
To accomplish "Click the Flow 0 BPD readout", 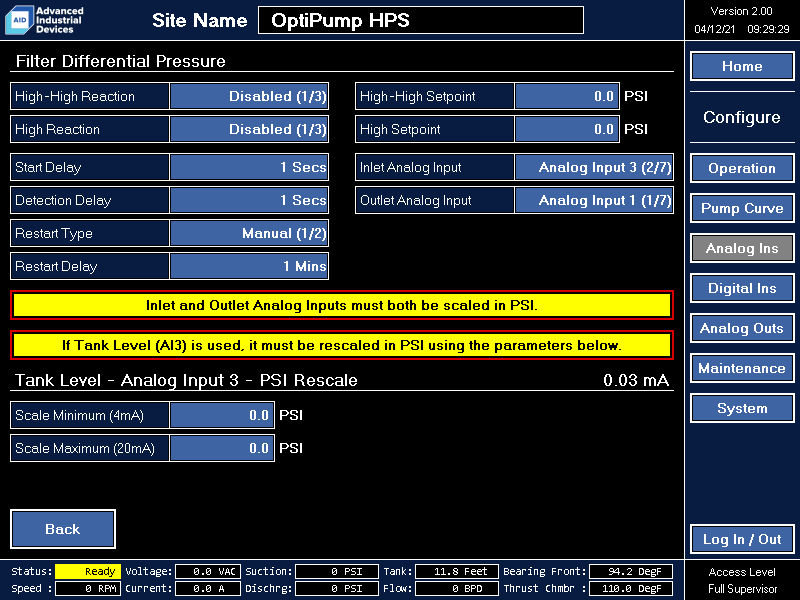I will coord(457,588).
